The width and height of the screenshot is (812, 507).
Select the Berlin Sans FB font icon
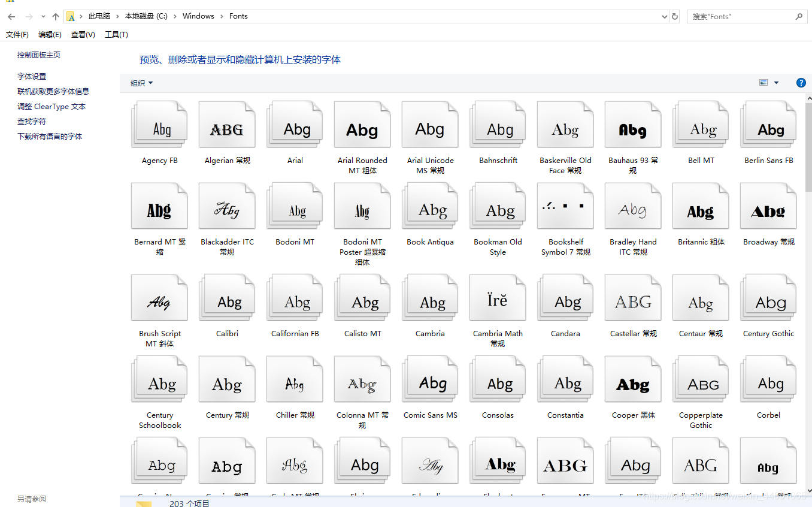click(x=768, y=125)
